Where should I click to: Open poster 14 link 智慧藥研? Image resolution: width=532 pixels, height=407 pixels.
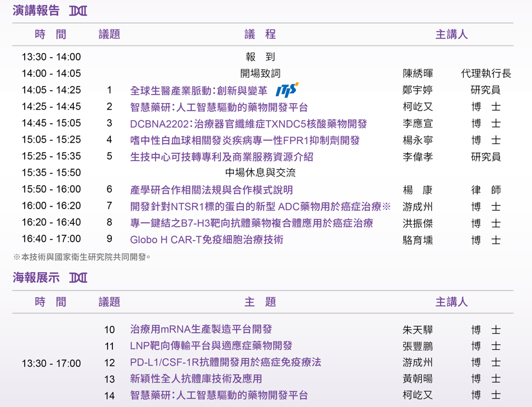click(219, 395)
